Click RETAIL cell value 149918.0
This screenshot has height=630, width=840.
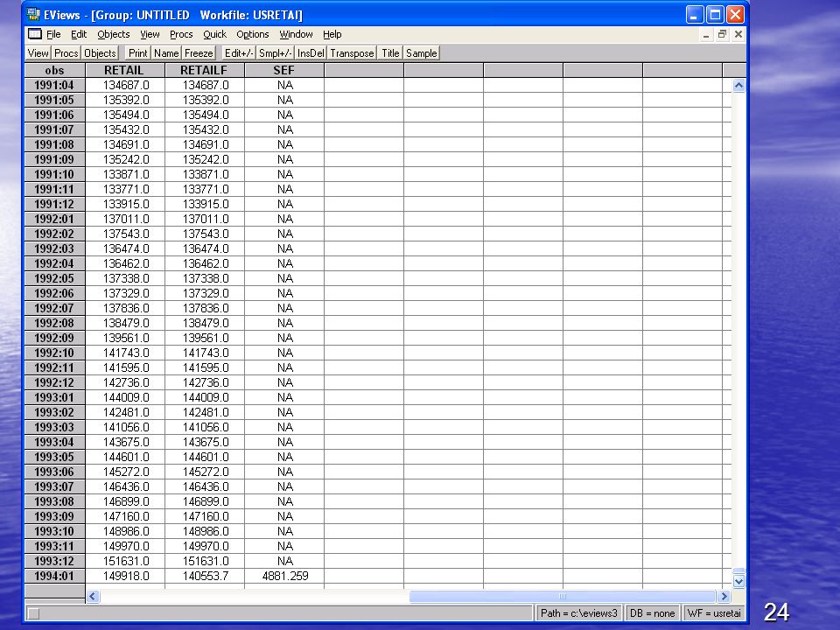pos(125,576)
